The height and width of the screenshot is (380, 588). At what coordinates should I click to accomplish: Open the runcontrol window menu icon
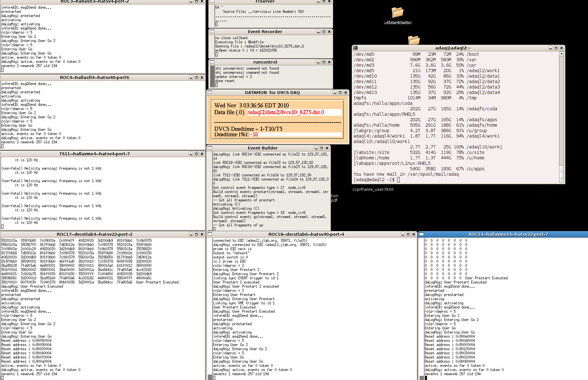[x=212, y=62]
